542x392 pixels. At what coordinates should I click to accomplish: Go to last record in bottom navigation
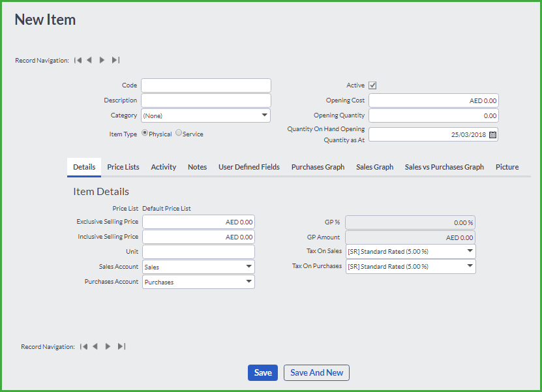pos(121,346)
